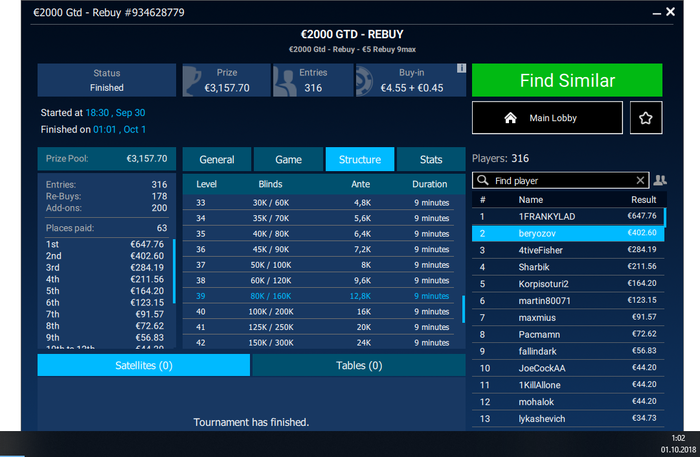Clear the Find player search with X
Viewport: 700px width, 457px height.
[640, 180]
